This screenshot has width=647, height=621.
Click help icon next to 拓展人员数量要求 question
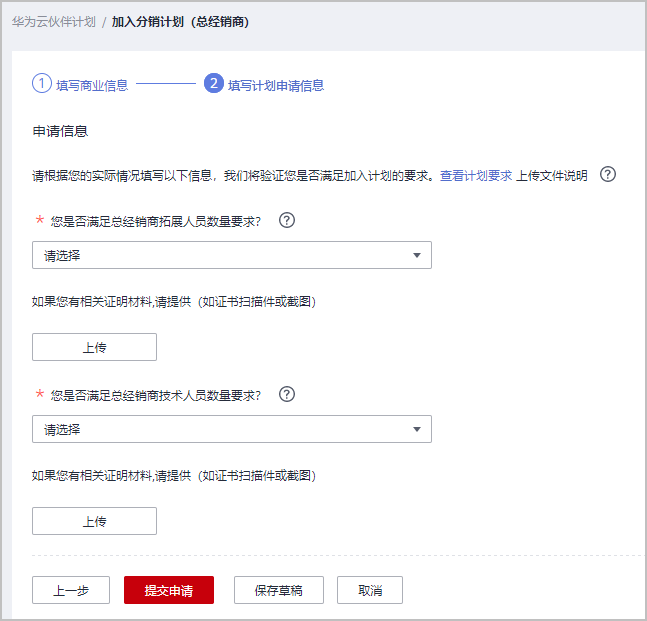coord(287,220)
